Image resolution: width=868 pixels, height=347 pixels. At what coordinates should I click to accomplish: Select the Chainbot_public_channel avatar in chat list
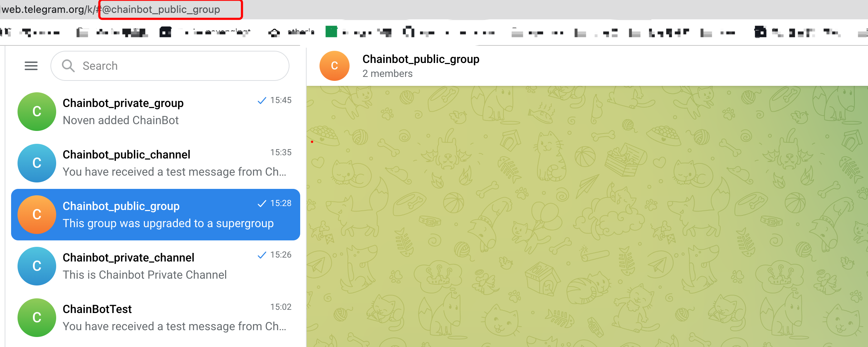click(x=37, y=163)
